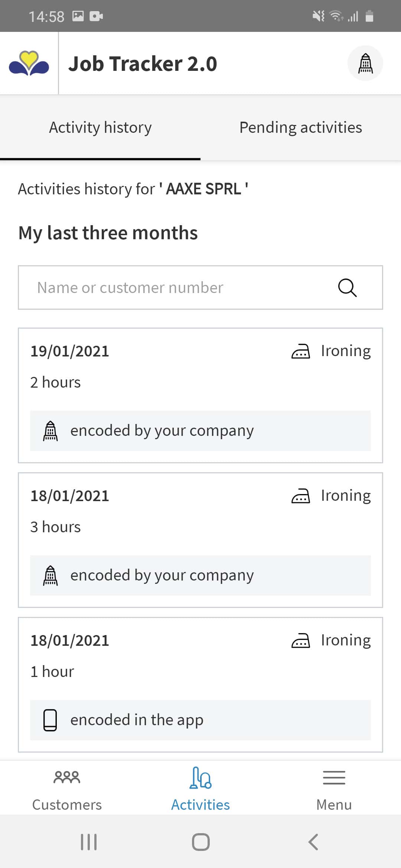This screenshot has height=868, width=401.
Task: Click the magnifying glass search icon
Action: pyautogui.click(x=348, y=288)
